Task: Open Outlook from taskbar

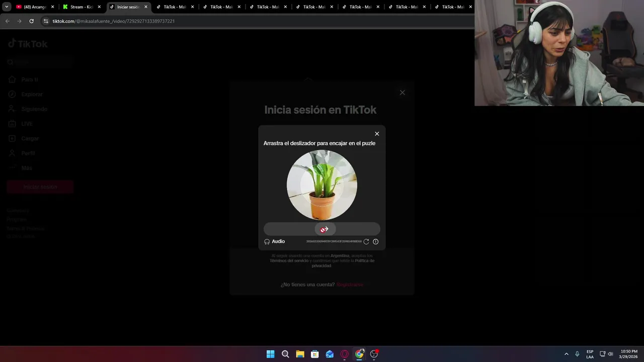Action: pos(330,354)
